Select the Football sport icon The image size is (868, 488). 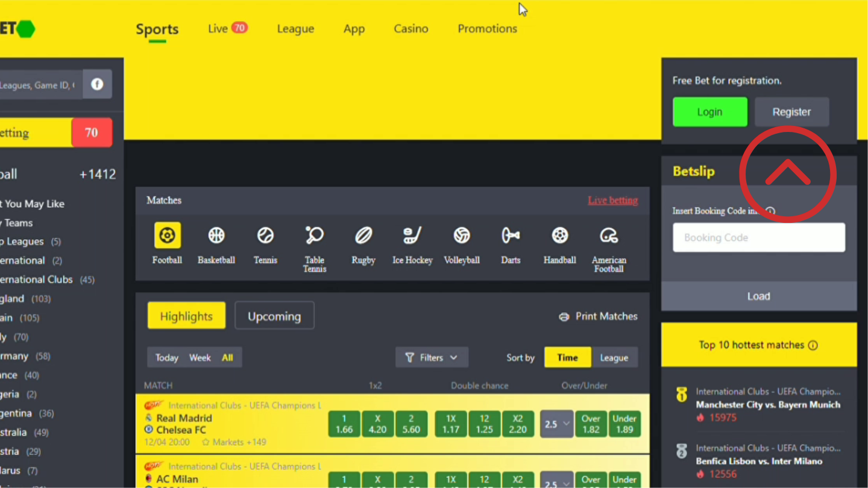[x=167, y=236]
